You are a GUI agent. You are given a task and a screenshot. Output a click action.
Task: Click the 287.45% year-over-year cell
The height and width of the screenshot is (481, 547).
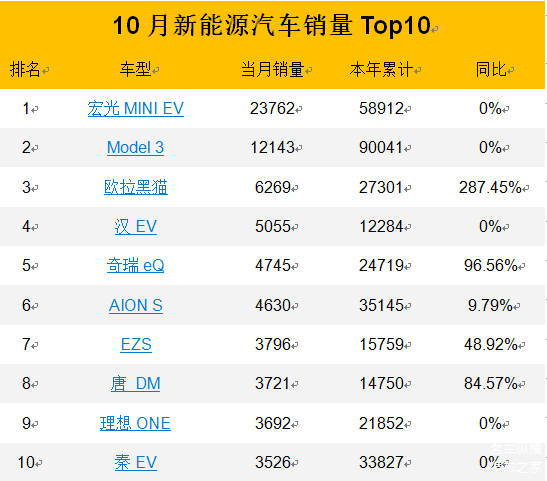tap(490, 187)
